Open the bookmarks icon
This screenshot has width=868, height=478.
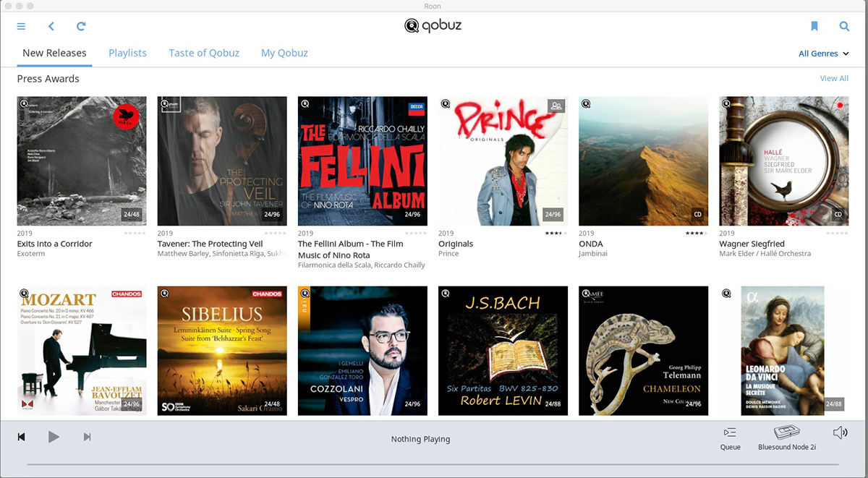[814, 27]
